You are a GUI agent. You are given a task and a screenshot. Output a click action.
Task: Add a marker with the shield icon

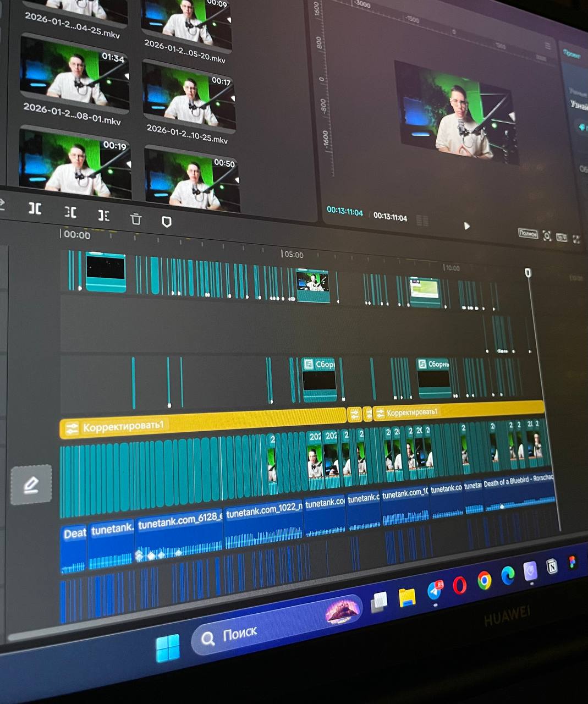click(x=167, y=222)
